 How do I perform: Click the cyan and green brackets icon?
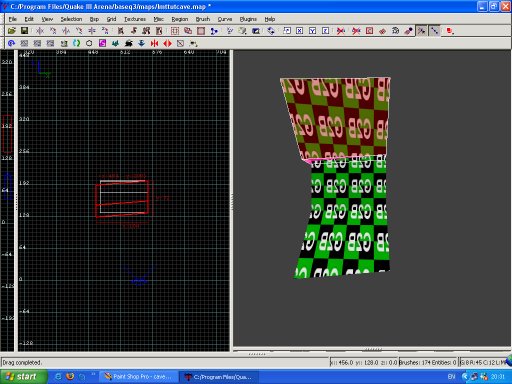click(x=76, y=43)
